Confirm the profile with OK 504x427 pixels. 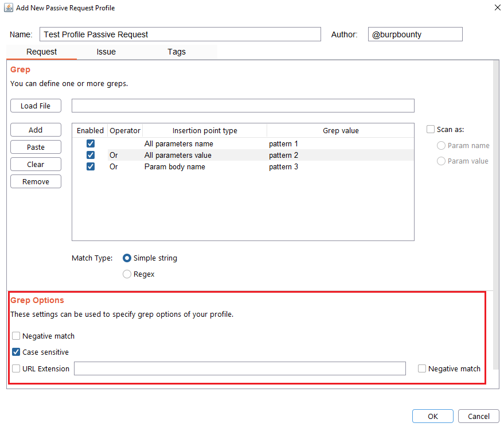point(432,416)
